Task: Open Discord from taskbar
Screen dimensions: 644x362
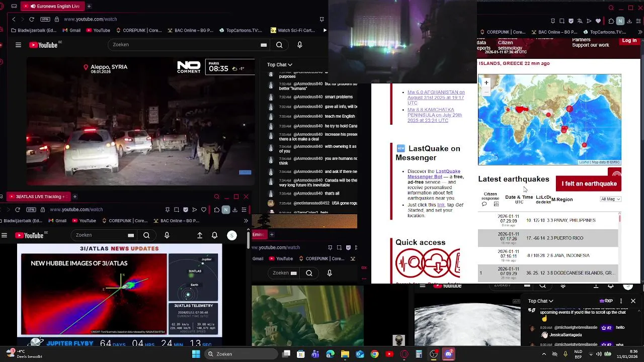Action: click(x=448, y=354)
